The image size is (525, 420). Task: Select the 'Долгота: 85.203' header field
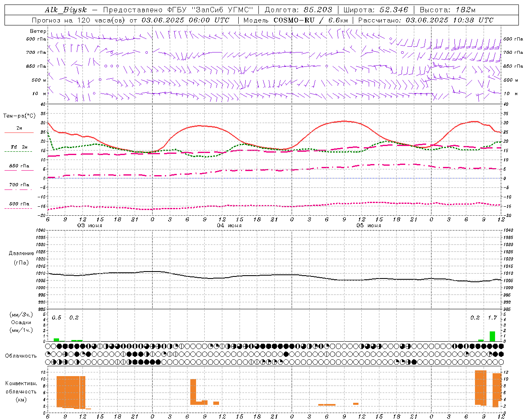coord(298,10)
